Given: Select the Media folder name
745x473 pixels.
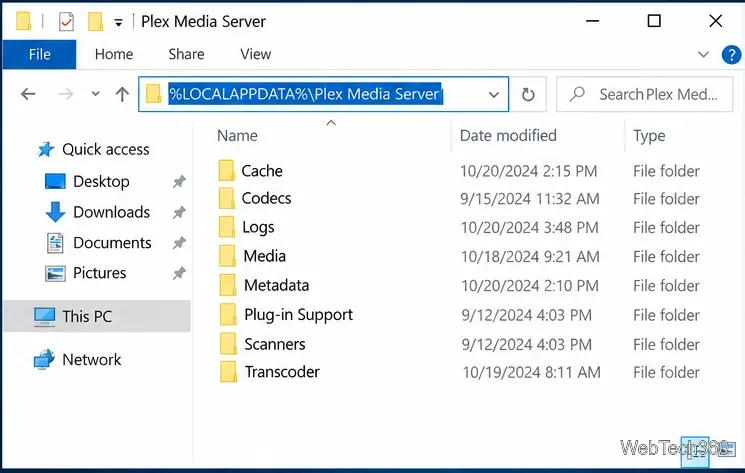Looking at the screenshot, I should [265, 256].
